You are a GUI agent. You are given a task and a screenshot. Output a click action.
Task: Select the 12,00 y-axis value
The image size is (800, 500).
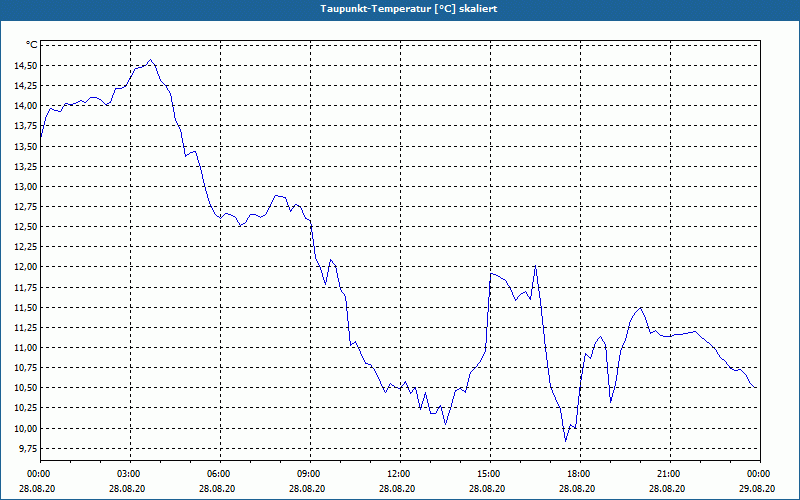(x=24, y=267)
